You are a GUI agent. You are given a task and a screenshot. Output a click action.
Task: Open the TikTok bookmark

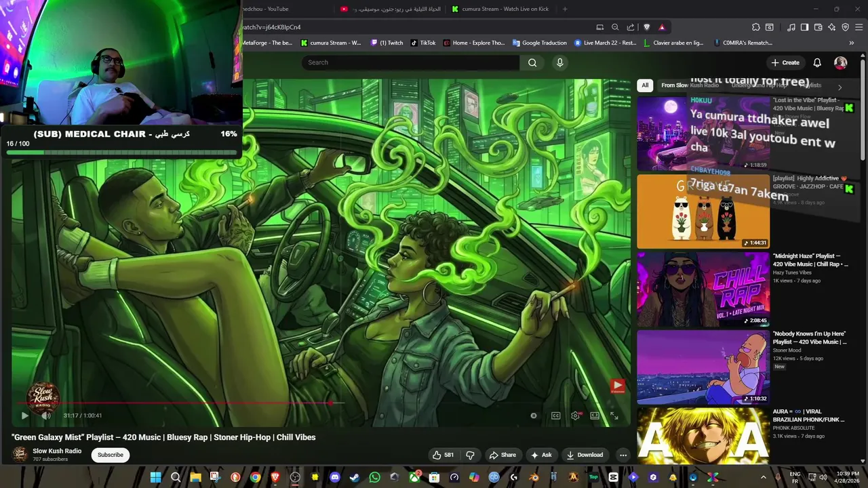point(423,43)
